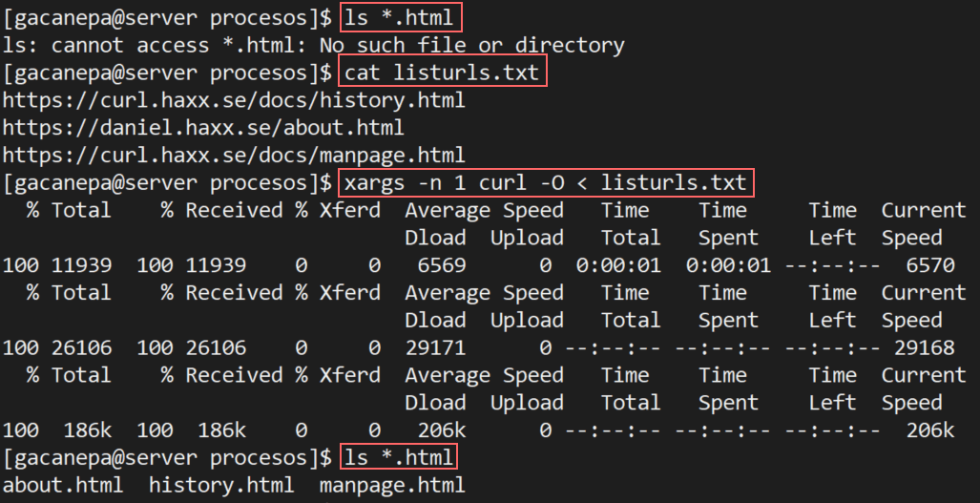The width and height of the screenshot is (980, 503).
Task: Click the 'No such file or directory' error
Action: pos(471,44)
